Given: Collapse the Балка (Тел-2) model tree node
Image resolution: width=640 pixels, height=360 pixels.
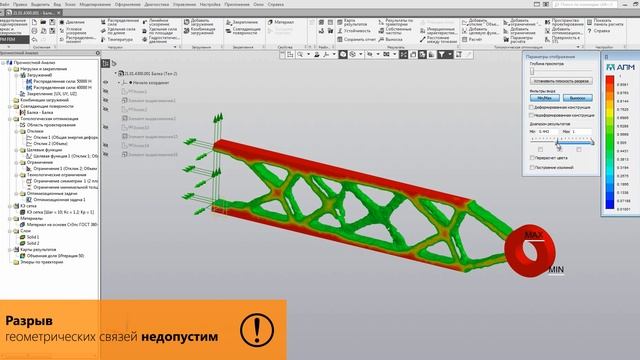Looking at the screenshot, I should [116, 73].
